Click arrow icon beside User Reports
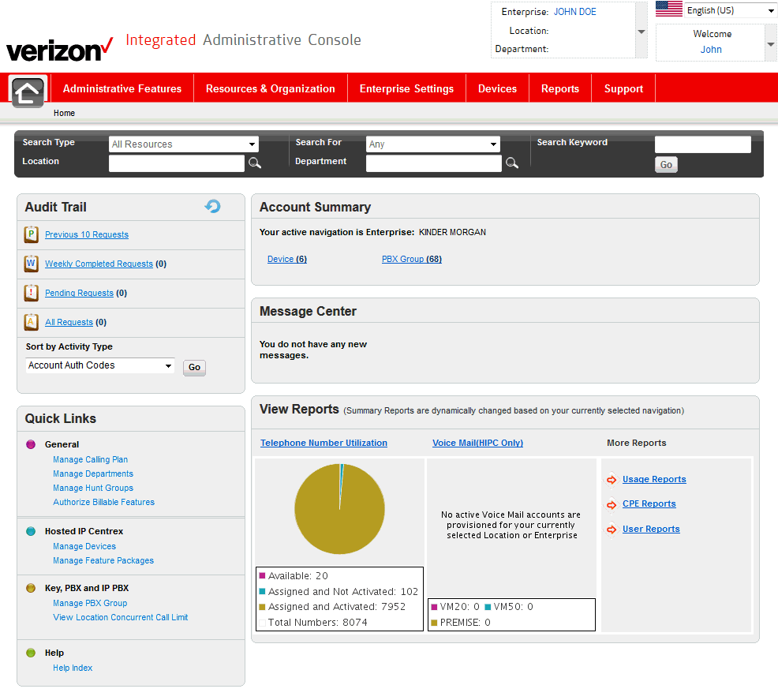The image size is (778, 700). point(612,530)
